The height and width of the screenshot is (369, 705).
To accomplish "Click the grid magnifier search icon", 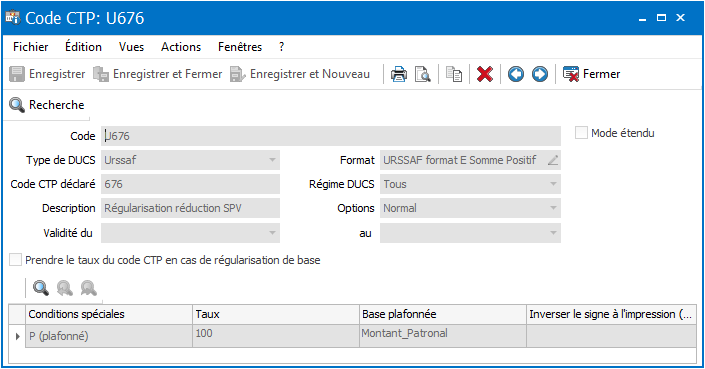I will click(41, 288).
